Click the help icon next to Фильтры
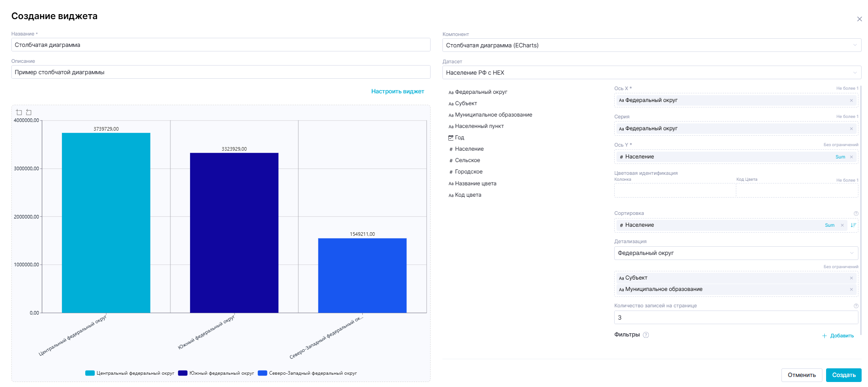Viewport: 868px width, 387px height. 646,335
